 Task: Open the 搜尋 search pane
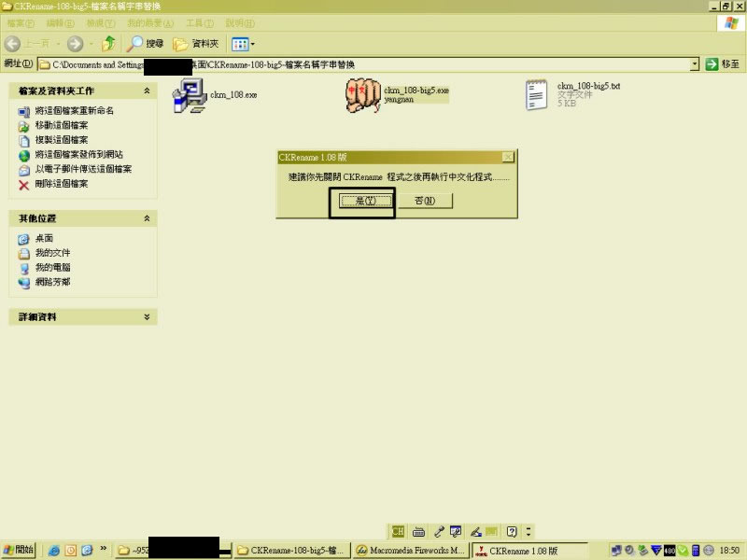click(146, 44)
